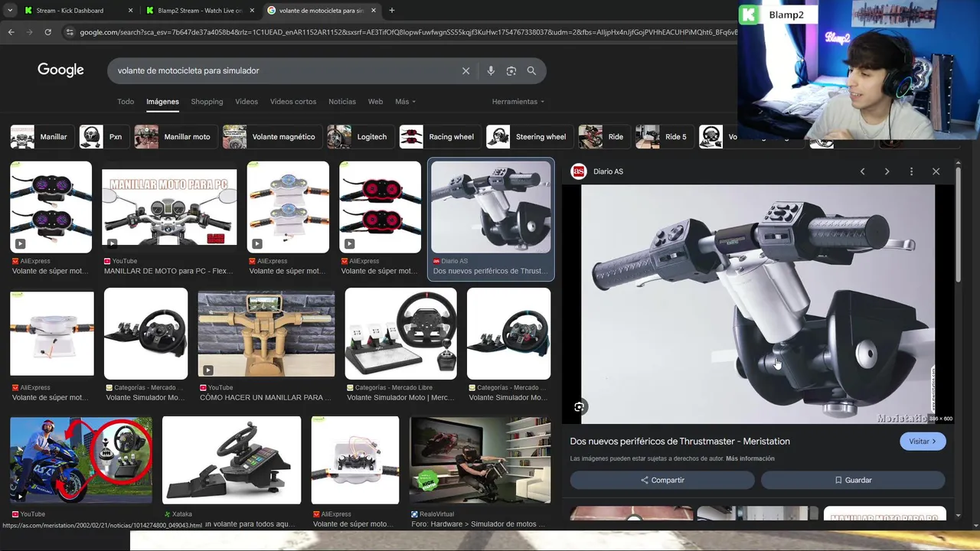Filter by Pxn chip

(104, 137)
